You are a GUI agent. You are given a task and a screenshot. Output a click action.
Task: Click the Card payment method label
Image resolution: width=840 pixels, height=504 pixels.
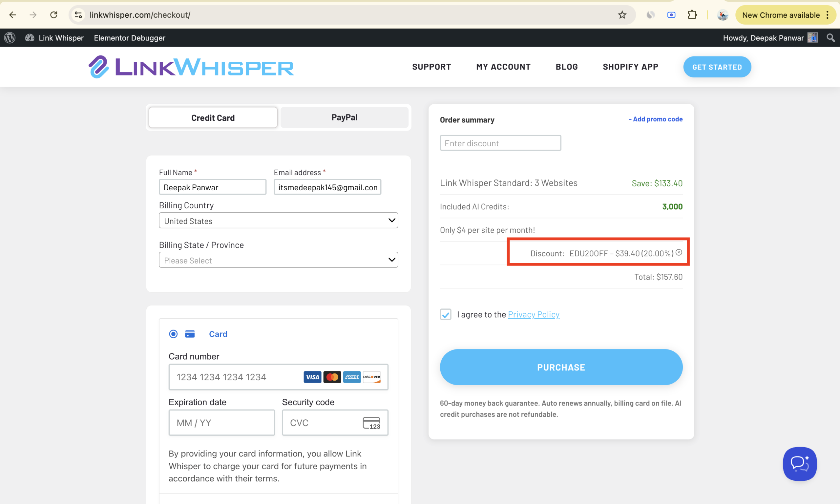point(218,334)
